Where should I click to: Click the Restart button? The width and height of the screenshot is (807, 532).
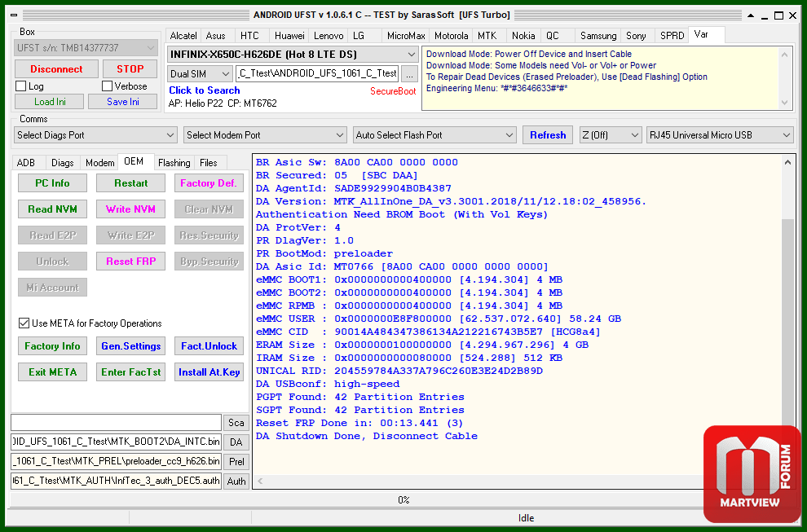(x=130, y=183)
